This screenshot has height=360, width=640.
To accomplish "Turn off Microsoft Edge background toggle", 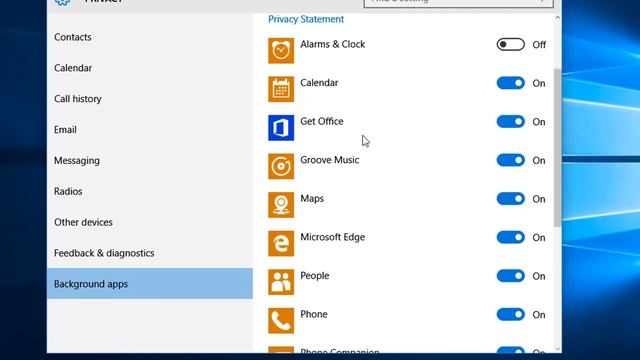I will [x=511, y=237].
